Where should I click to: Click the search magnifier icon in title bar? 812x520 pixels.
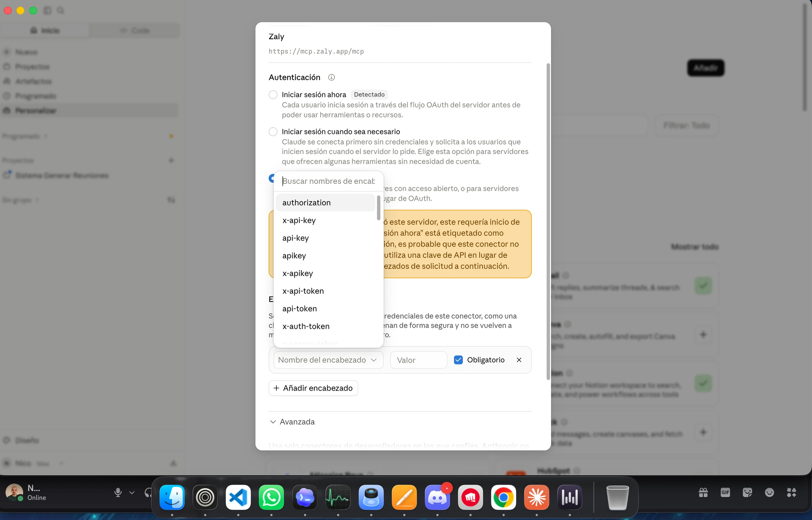tap(61, 10)
